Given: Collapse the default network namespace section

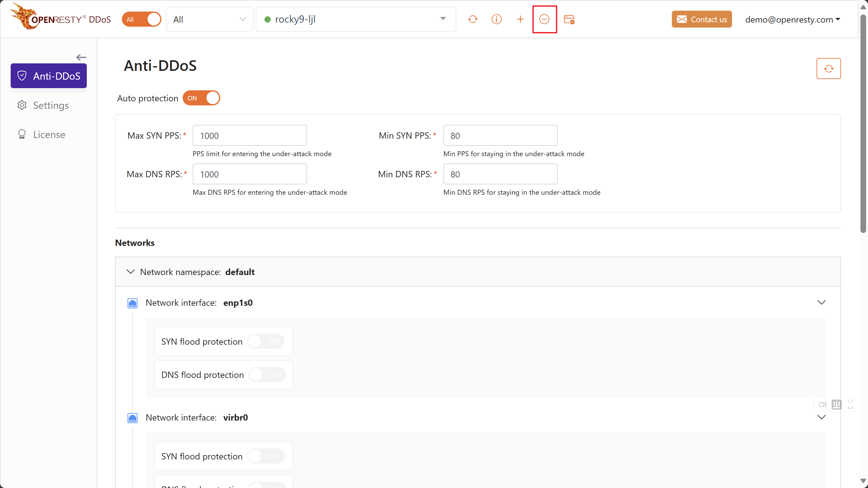Looking at the screenshot, I should [130, 272].
